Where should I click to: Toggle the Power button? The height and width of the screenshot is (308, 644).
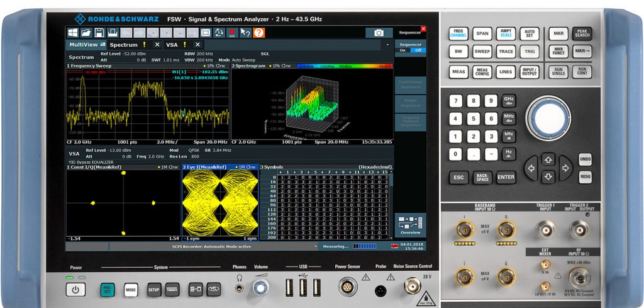click(75, 290)
